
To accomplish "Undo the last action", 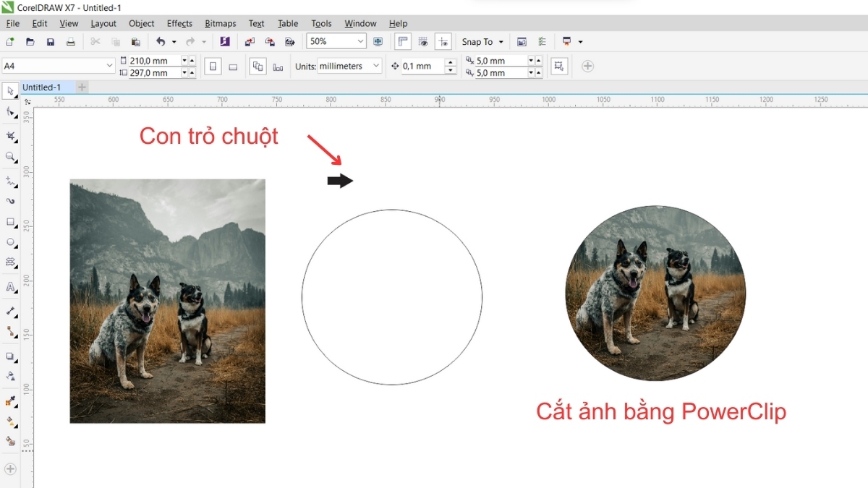I will pos(161,42).
